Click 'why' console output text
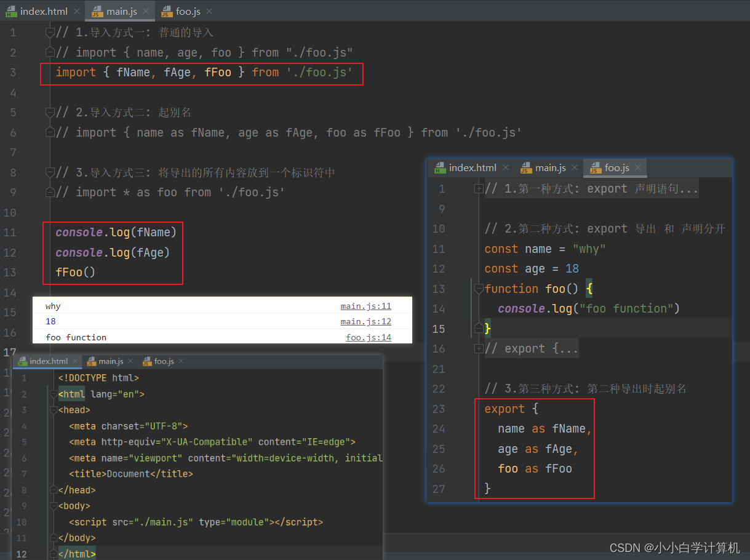 pyautogui.click(x=53, y=306)
